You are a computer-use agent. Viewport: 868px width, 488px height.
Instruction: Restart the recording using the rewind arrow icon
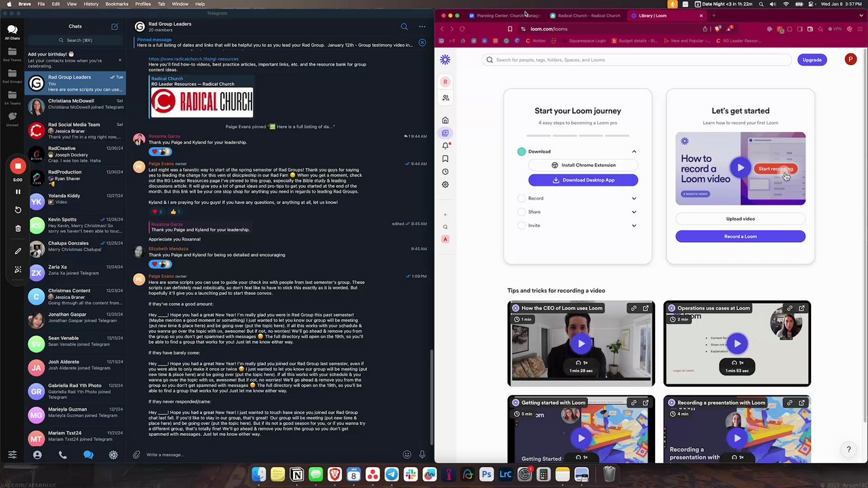[18, 209]
